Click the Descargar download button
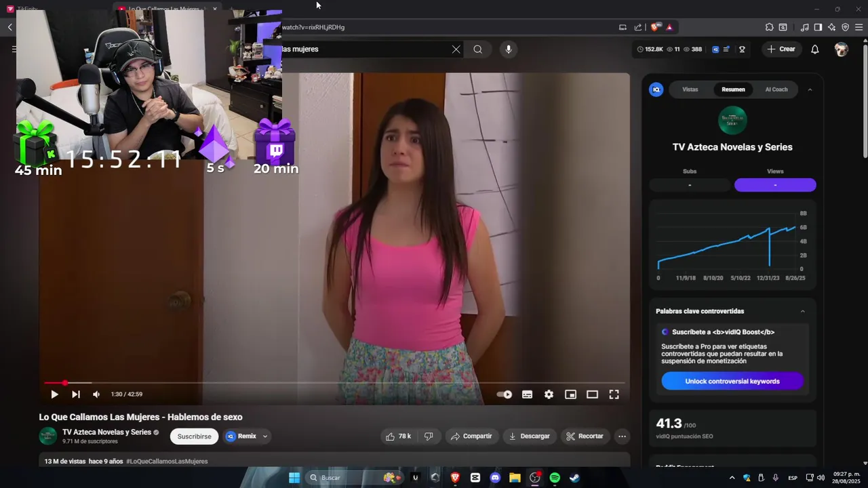This screenshot has width=868, height=488. coord(530,436)
